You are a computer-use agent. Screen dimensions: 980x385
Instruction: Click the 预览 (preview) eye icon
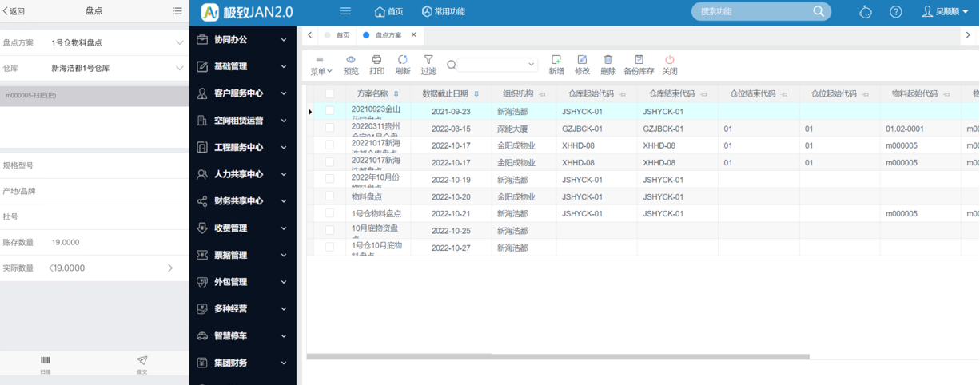(351, 60)
